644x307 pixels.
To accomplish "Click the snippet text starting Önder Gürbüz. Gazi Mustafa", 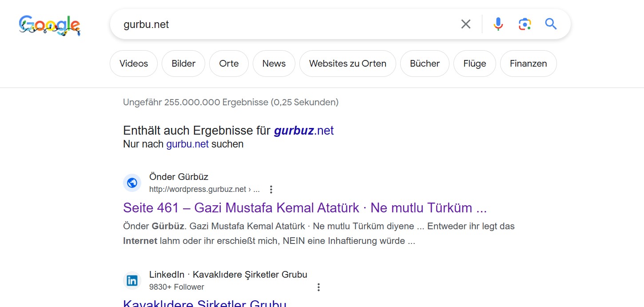I will (x=319, y=234).
